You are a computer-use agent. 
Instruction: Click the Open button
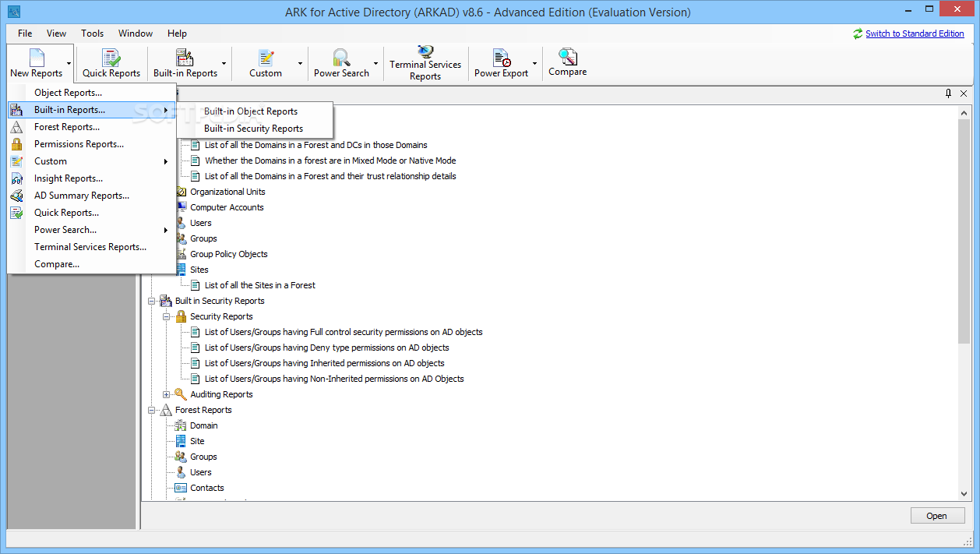tap(937, 516)
